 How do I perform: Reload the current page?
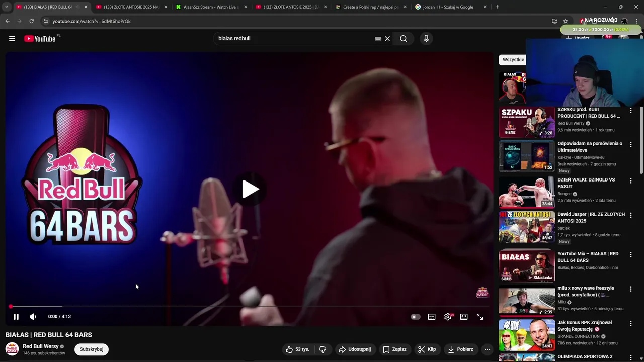coord(31,21)
